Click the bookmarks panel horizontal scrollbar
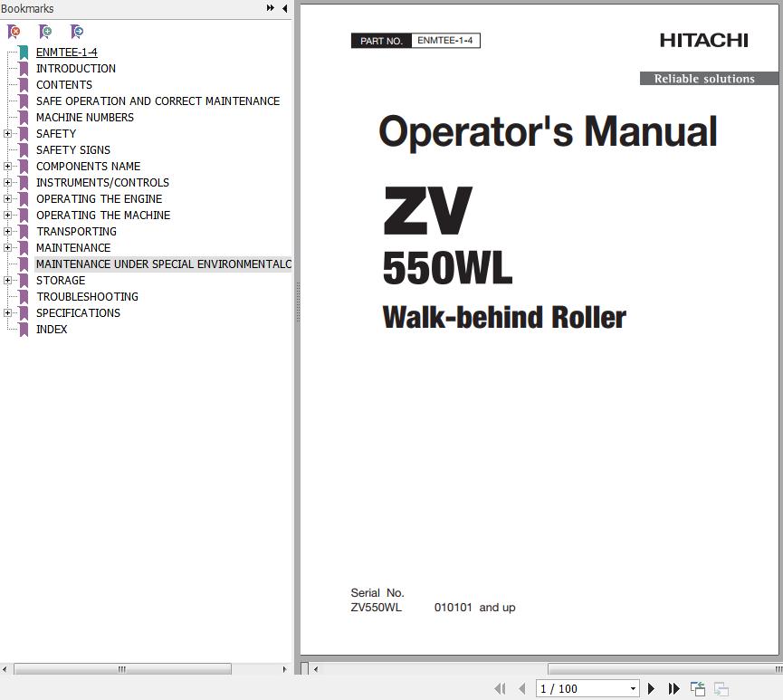This screenshot has width=783, height=700. coord(122,669)
